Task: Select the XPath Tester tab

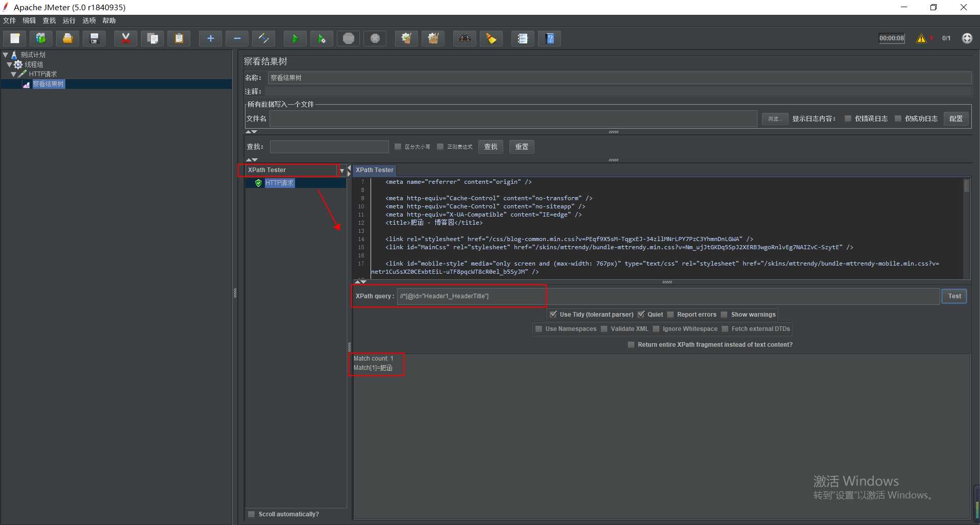Action: [x=375, y=170]
